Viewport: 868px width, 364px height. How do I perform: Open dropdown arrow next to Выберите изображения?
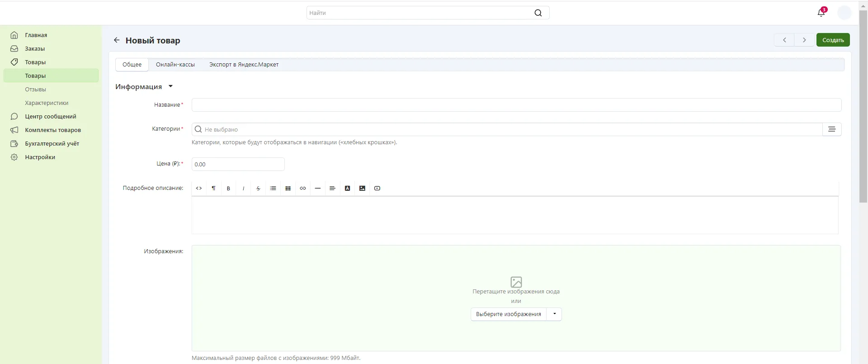pyautogui.click(x=554, y=314)
